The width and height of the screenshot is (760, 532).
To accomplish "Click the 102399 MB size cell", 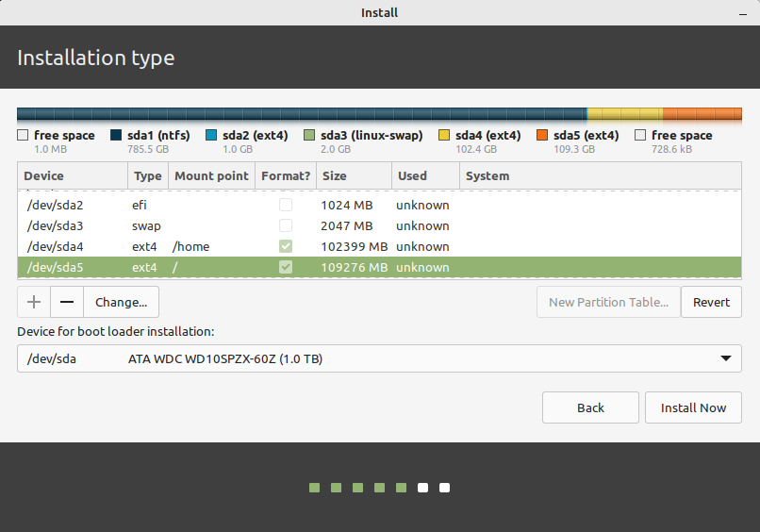I will coord(355,246).
